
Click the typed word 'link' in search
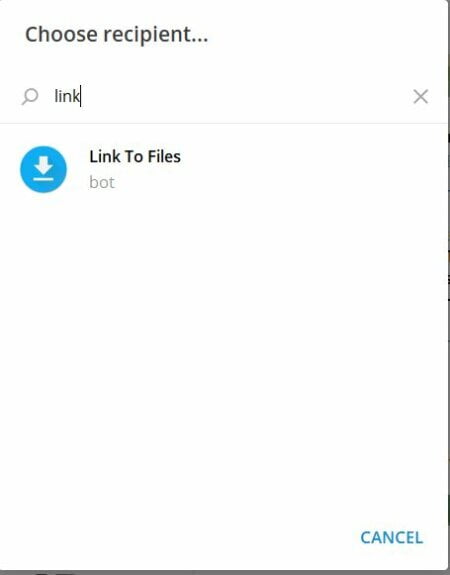click(x=66, y=96)
